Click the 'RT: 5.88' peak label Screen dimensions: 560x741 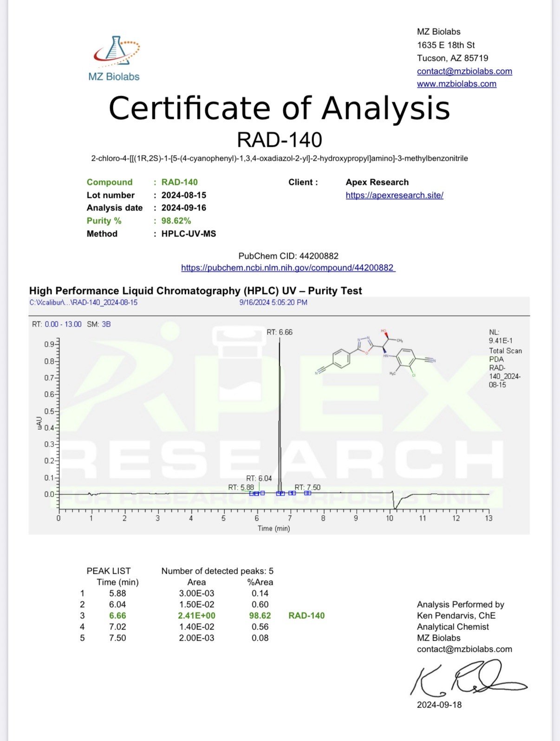tap(241, 487)
